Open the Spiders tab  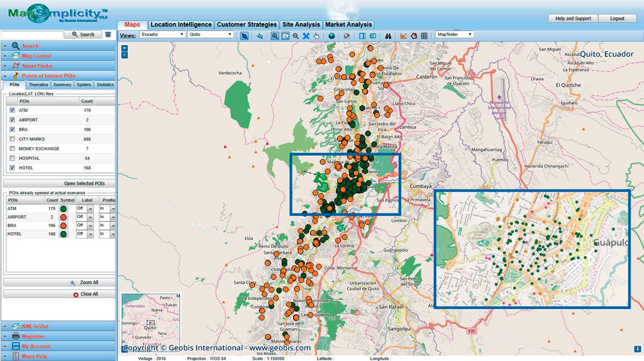click(84, 85)
